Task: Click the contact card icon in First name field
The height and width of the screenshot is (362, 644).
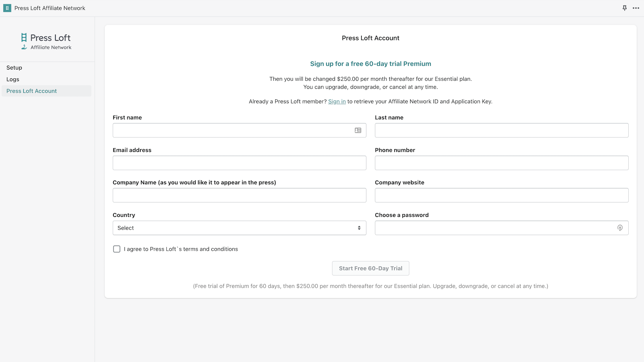Action: 358,130
